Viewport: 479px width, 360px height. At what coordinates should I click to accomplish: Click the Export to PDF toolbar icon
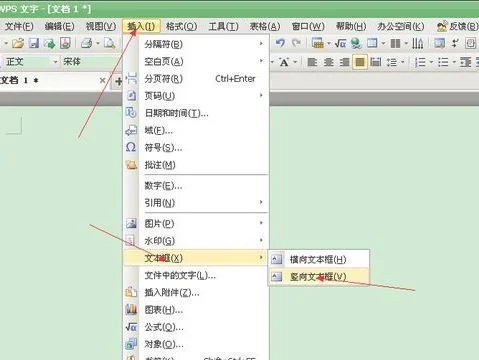click(x=65, y=43)
